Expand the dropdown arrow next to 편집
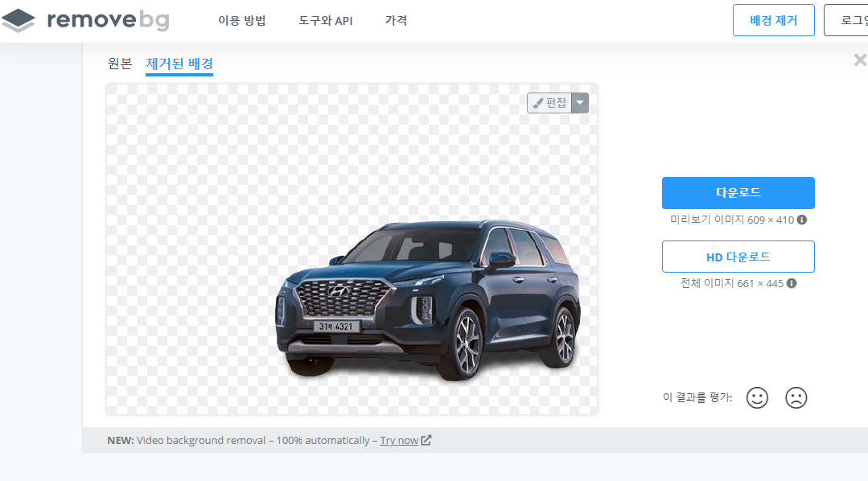The width and height of the screenshot is (868, 481). coord(580,103)
